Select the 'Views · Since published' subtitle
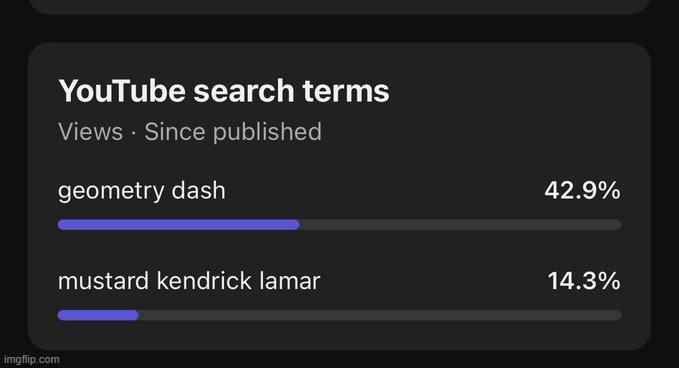This screenshot has width=679, height=368. [x=190, y=132]
